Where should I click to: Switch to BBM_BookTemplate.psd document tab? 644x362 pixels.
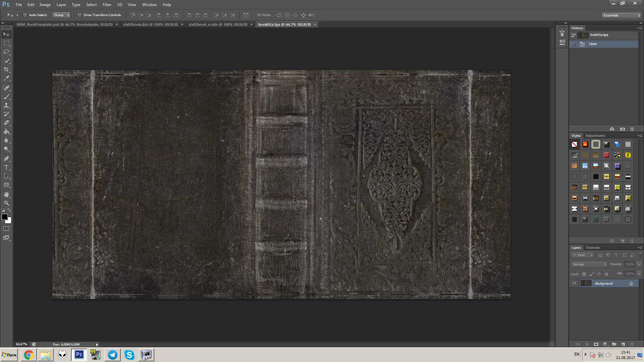(x=66, y=24)
